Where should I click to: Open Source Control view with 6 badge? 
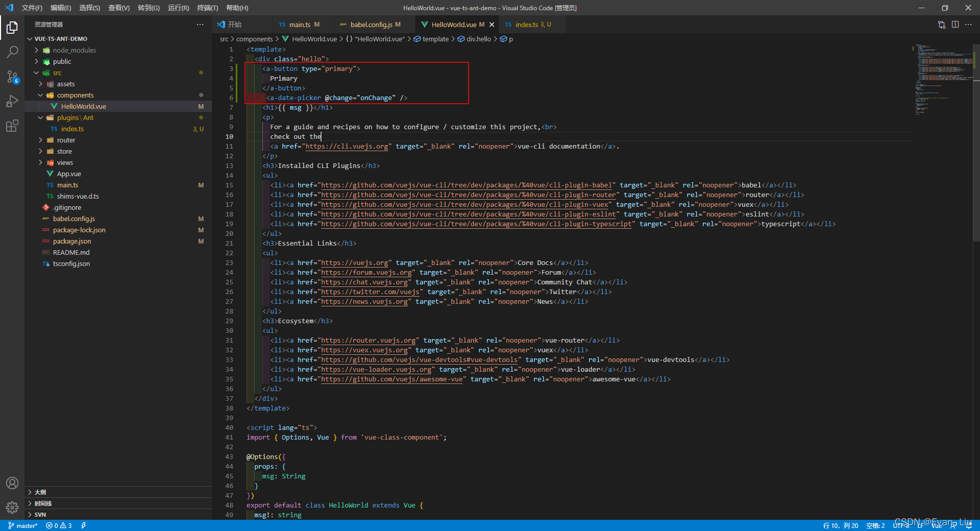(x=12, y=77)
